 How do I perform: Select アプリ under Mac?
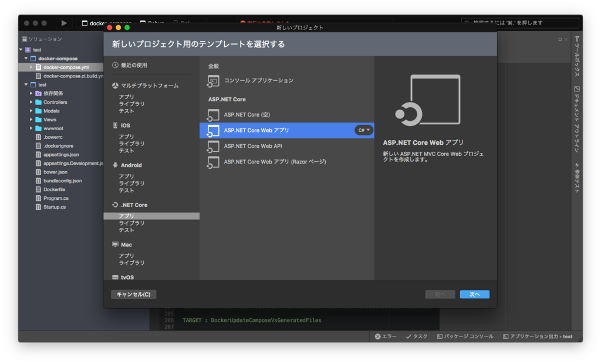[127, 256]
